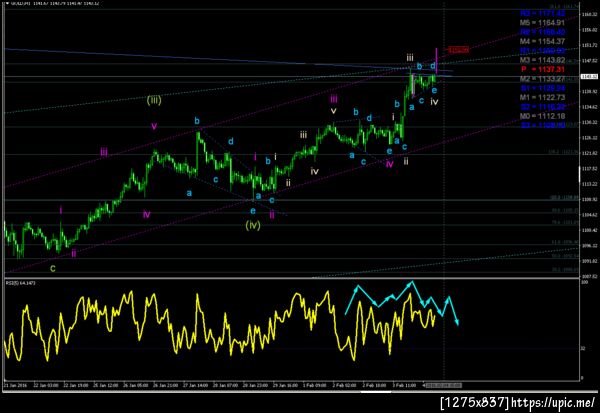The image size is (600, 413).
Task: Click the highlighted current price on price axis
Action: (x=589, y=77)
